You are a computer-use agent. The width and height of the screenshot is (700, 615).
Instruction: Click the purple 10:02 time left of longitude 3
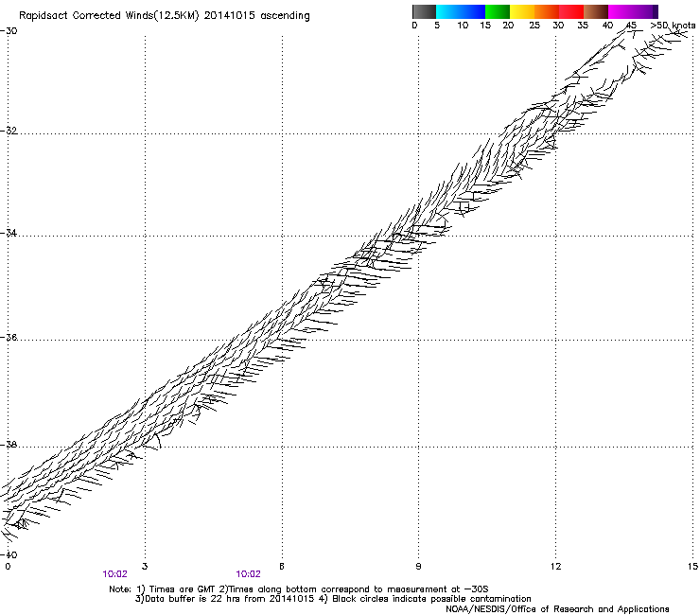(x=114, y=574)
